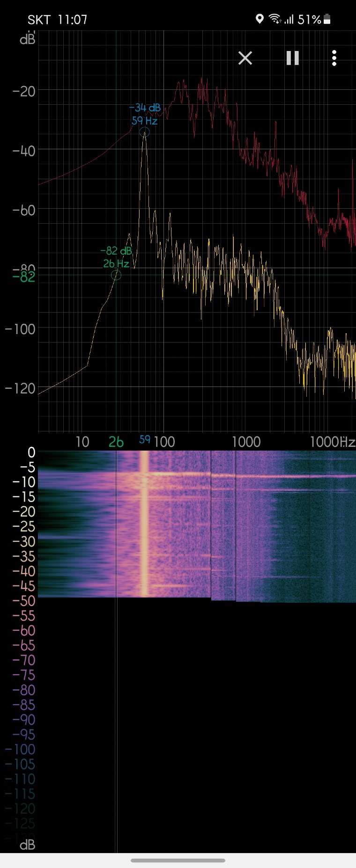Viewport: 356px width, 868px height.
Task: Tap the 11:07 clock in status bar
Action: pos(73,20)
